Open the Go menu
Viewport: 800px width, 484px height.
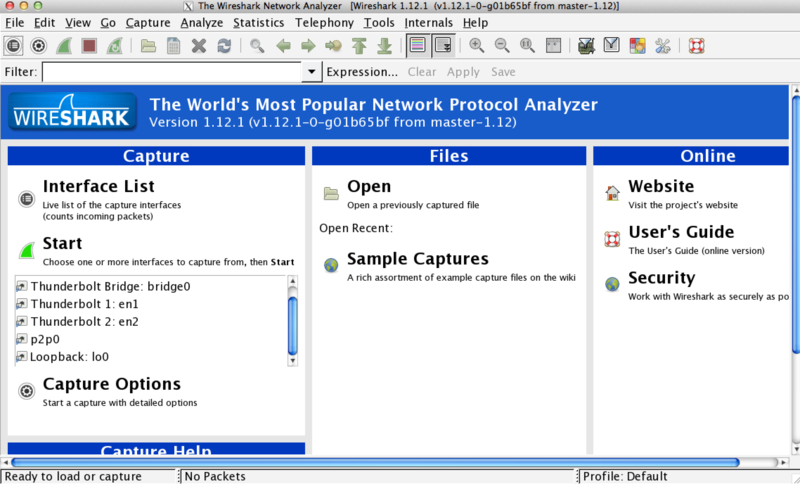coord(108,22)
